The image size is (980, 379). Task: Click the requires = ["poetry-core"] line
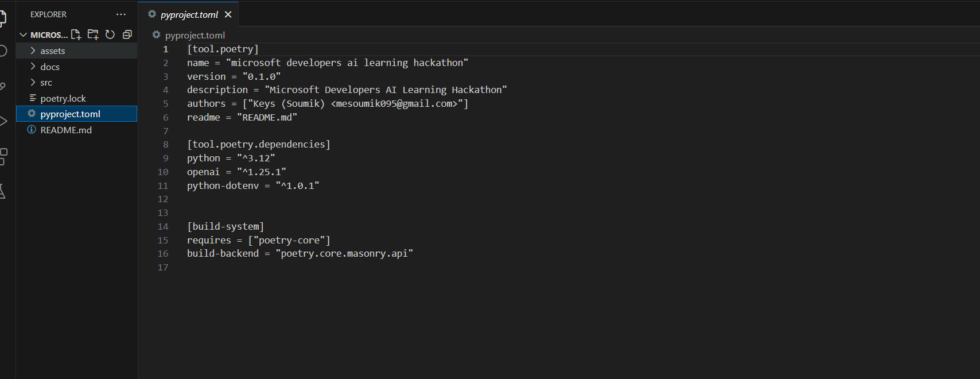259,240
